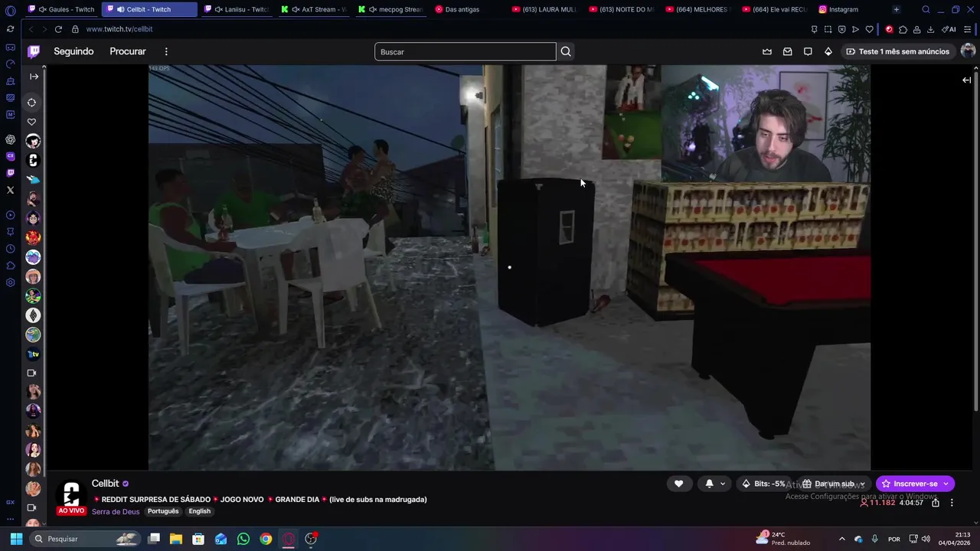Open whispers chat bubble icon

point(808,51)
